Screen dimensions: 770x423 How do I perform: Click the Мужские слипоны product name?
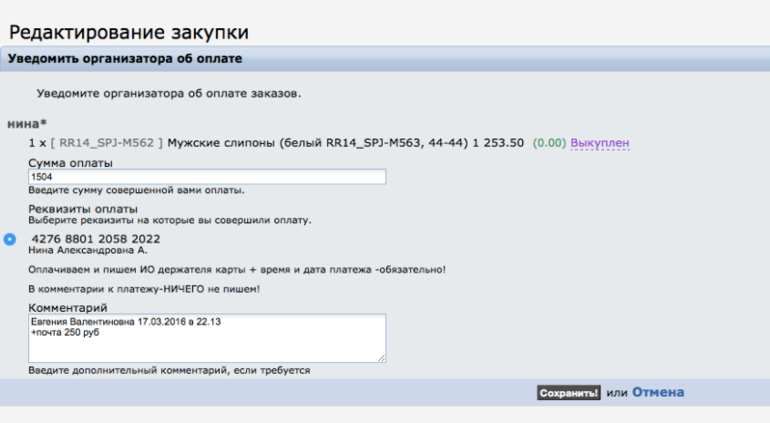(222, 143)
